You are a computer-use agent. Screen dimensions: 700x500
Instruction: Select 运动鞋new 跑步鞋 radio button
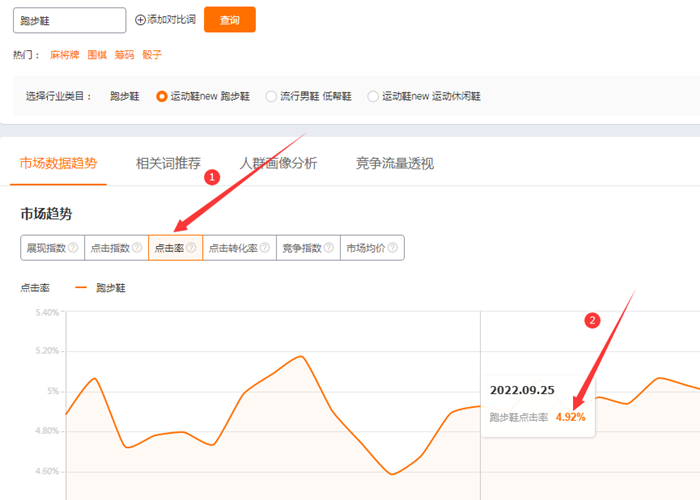click(x=161, y=97)
